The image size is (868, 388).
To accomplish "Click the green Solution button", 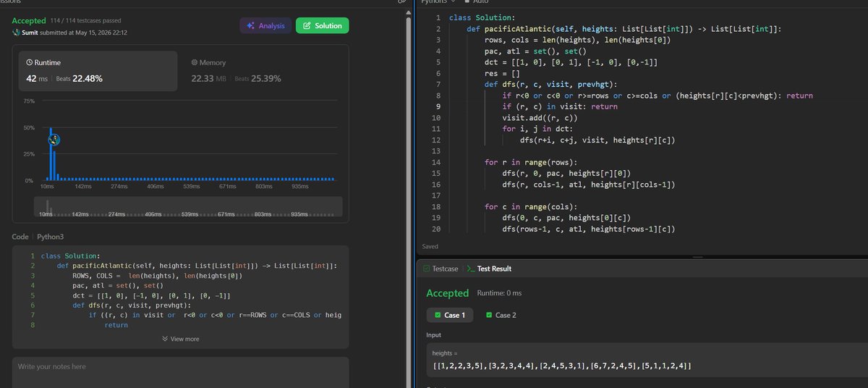I will pos(322,25).
